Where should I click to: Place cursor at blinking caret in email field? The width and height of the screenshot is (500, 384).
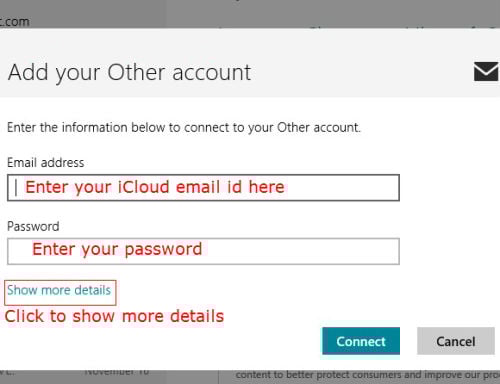pyautogui.click(x=16, y=187)
